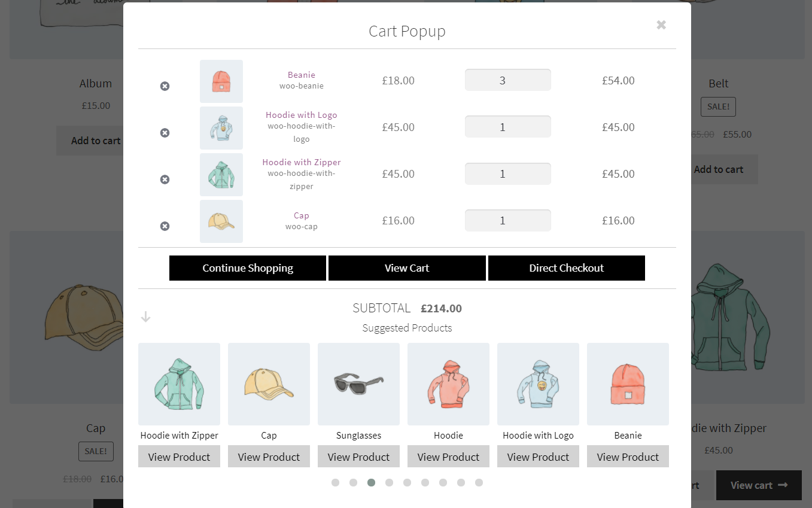812x508 pixels.
Task: Click the View Cart button
Action: [407, 267]
